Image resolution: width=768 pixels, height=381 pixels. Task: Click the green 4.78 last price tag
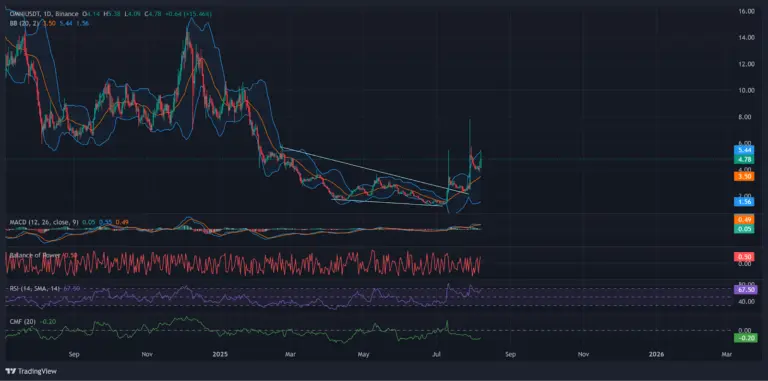tap(744, 159)
